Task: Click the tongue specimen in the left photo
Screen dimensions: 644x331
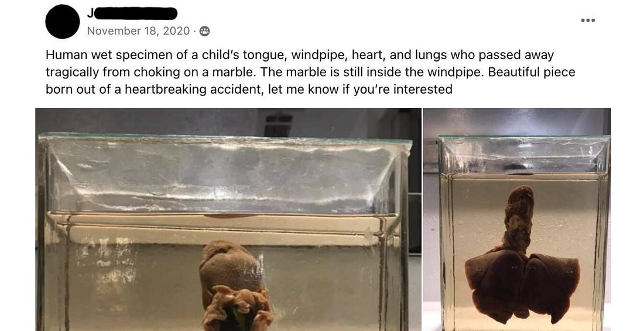Action: point(231,267)
